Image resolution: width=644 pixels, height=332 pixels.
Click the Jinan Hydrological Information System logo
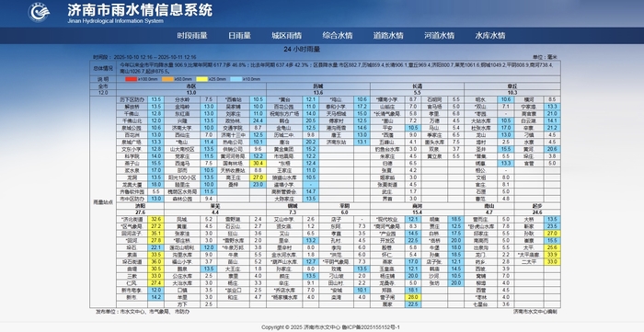(x=39, y=12)
